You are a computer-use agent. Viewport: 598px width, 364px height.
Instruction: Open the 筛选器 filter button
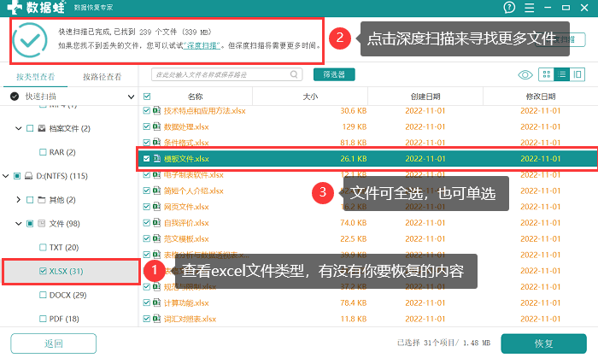(x=334, y=74)
